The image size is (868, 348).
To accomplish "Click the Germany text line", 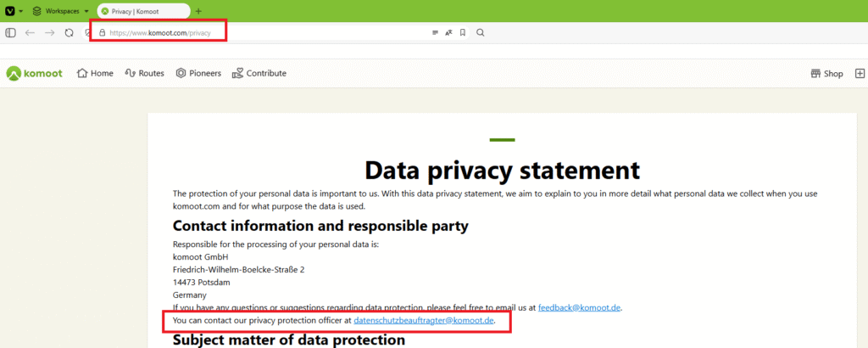I will (x=189, y=295).
